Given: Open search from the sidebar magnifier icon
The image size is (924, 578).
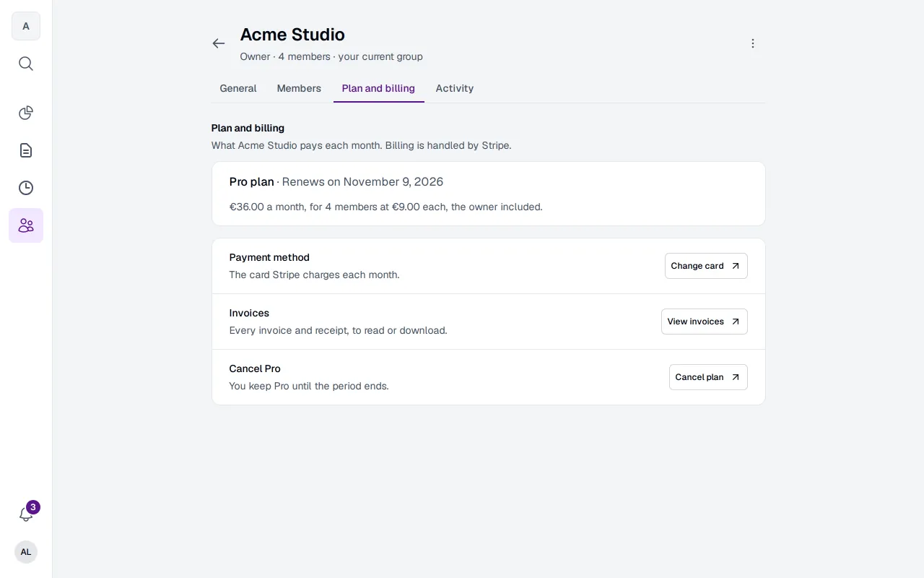Looking at the screenshot, I should click(26, 64).
